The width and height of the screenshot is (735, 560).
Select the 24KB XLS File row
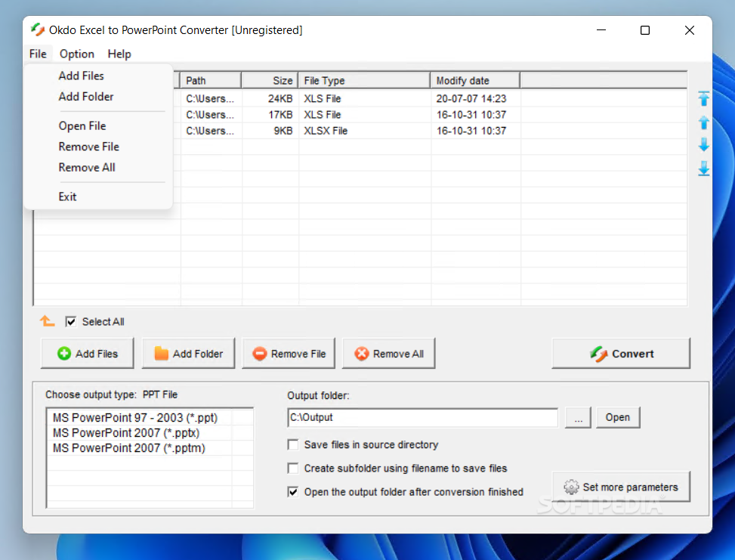[360, 98]
